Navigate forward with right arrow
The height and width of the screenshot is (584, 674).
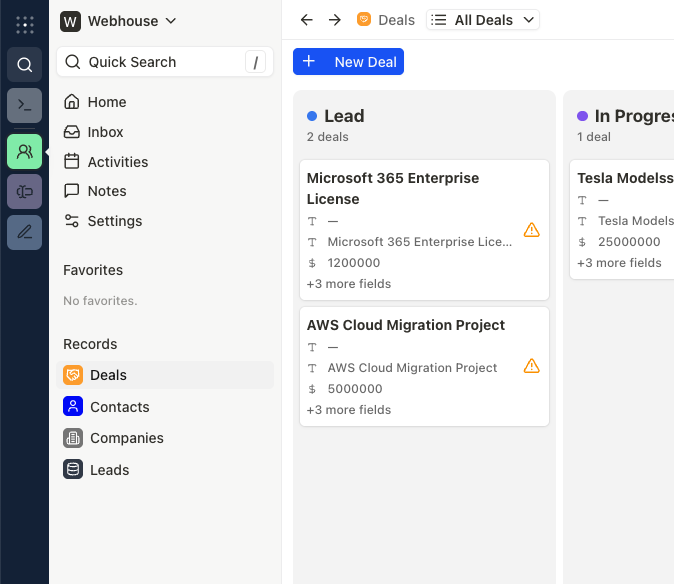(x=334, y=20)
